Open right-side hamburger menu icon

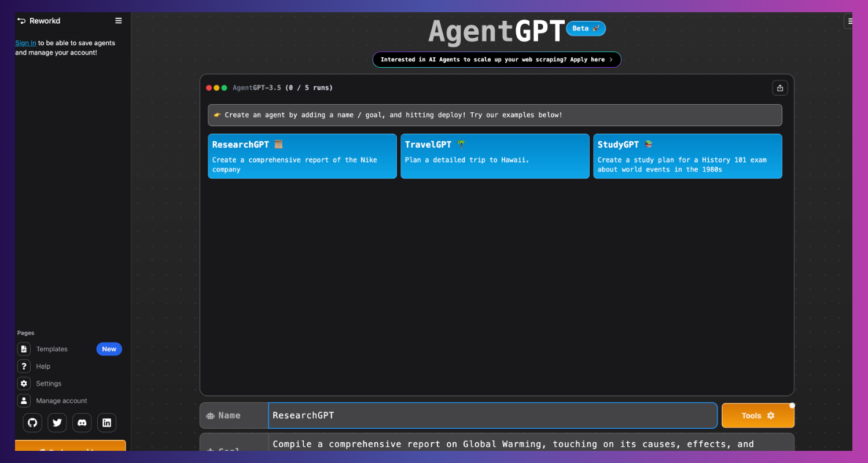point(849,21)
